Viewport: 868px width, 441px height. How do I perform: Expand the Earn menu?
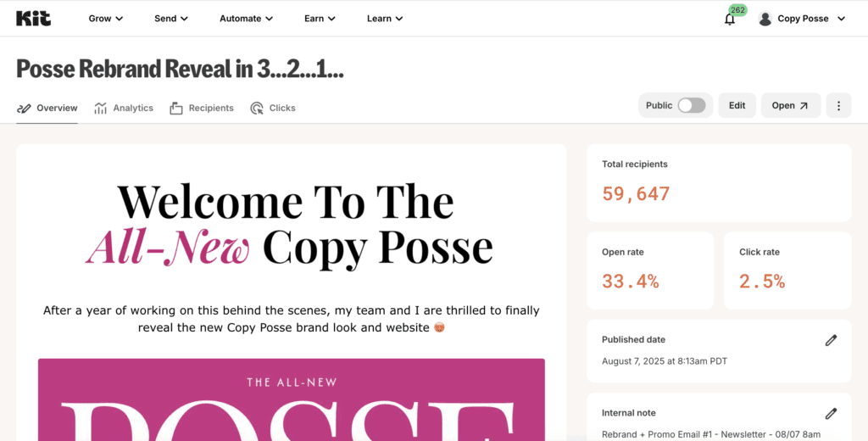(x=320, y=19)
